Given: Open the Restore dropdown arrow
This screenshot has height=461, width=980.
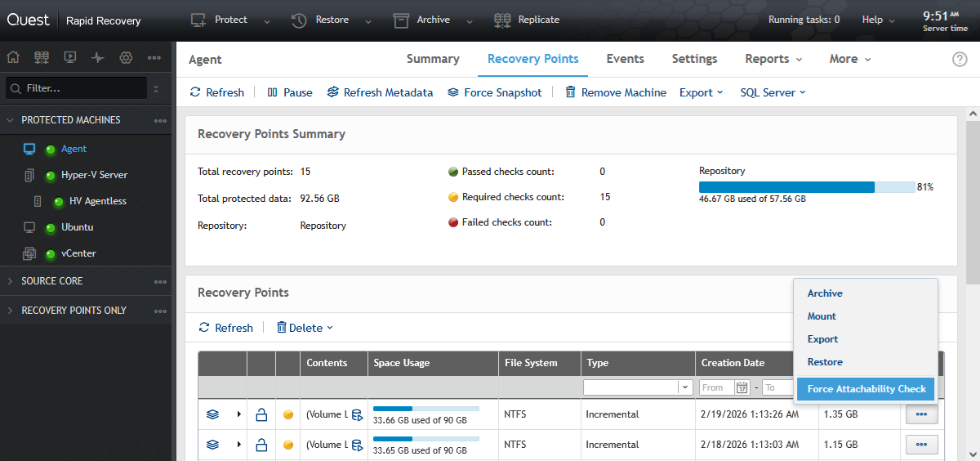Looking at the screenshot, I should 368,22.
